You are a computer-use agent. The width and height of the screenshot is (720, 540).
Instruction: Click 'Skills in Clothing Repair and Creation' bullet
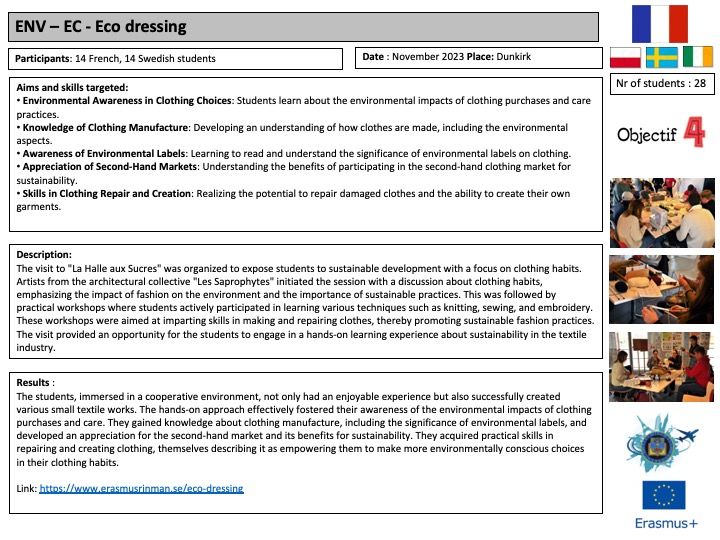click(107, 194)
